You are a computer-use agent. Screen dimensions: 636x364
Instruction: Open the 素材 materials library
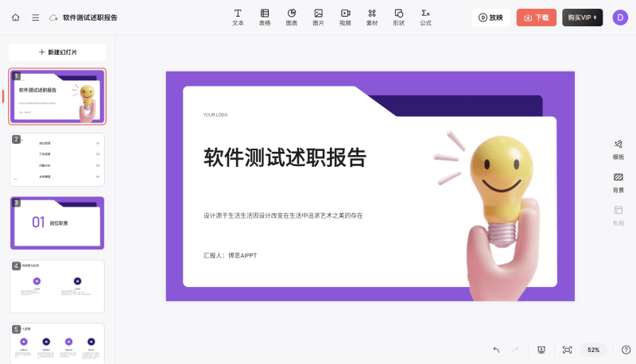[x=372, y=17]
